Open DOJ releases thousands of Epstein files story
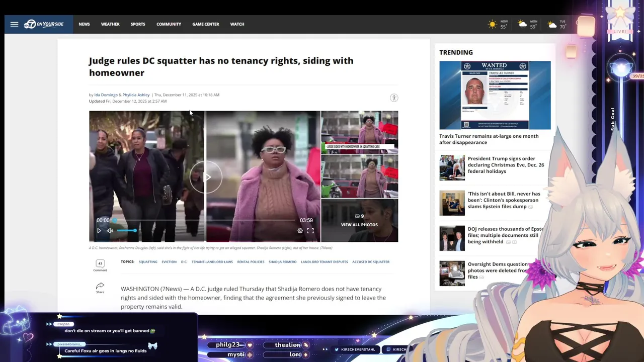This screenshot has height=362, width=644. click(506, 235)
